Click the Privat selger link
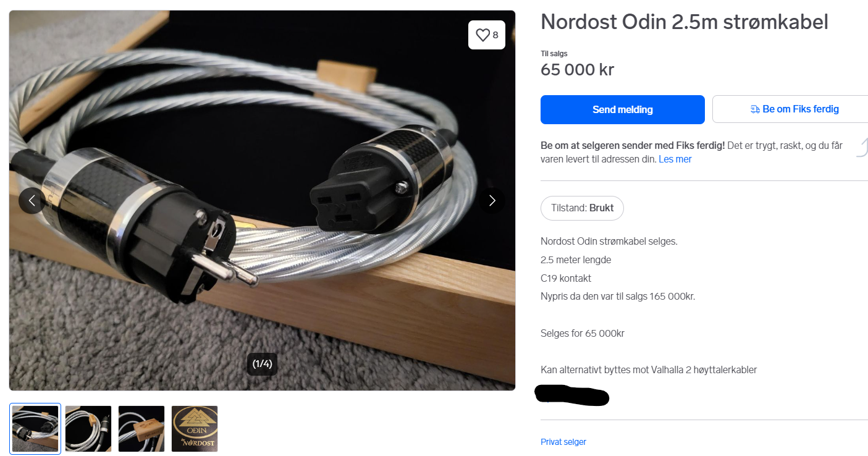Viewport: 868px width, 456px height. coord(563,442)
